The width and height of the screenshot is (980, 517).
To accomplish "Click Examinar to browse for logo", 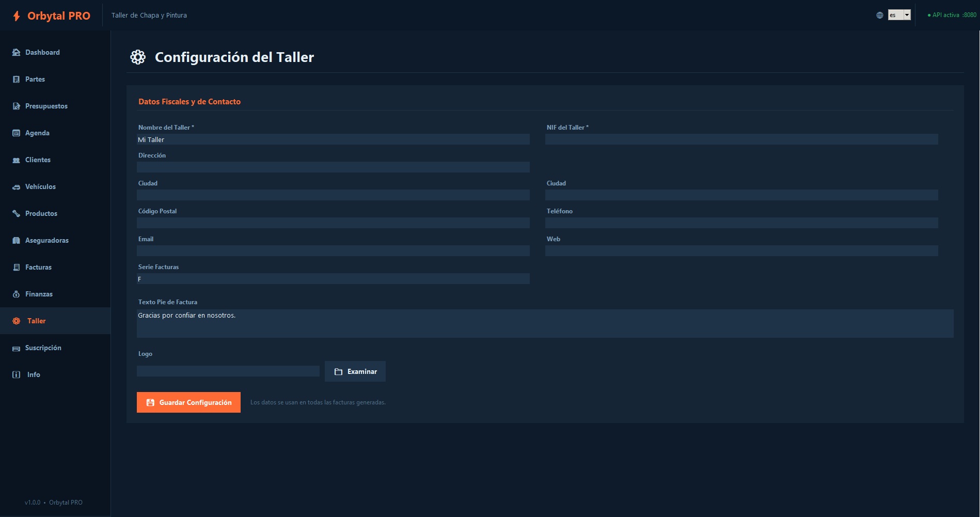I will click(355, 371).
